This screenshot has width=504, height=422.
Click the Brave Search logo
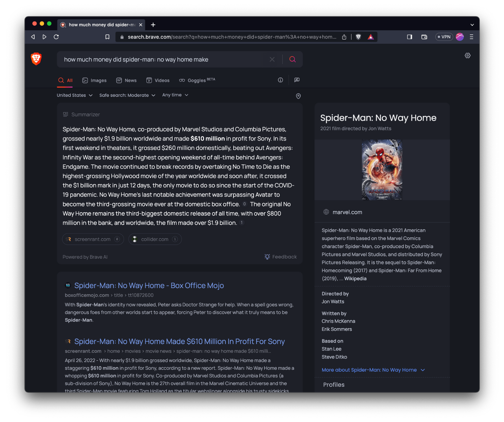[x=36, y=59]
